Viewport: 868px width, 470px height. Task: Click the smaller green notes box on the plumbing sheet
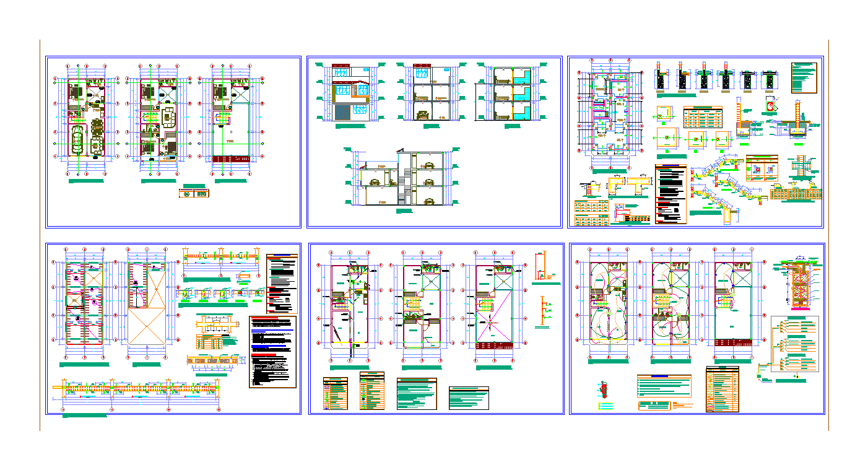(x=469, y=398)
